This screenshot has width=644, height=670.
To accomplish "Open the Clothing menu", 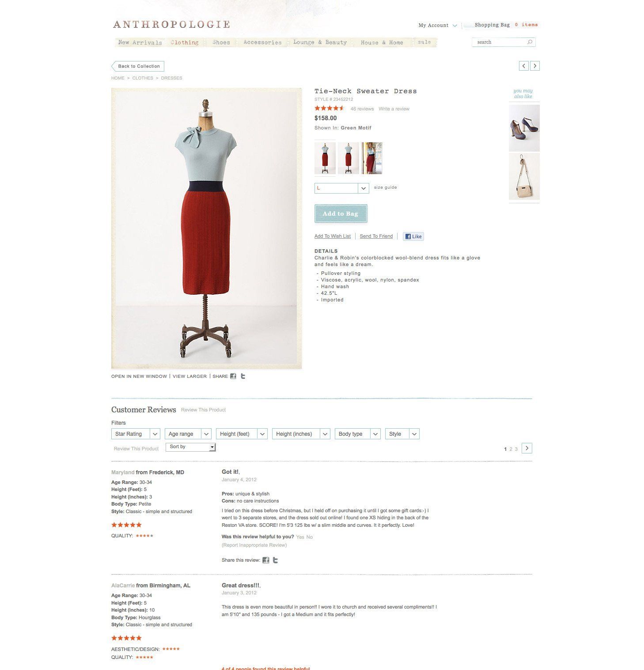I will click(184, 42).
